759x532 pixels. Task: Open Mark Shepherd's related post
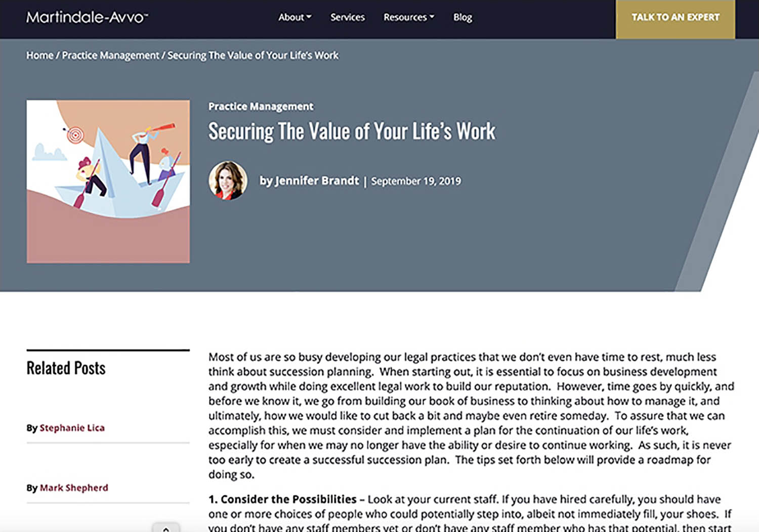(74, 487)
